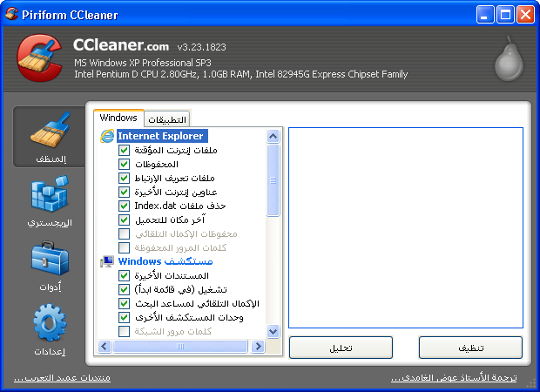Image resolution: width=540 pixels, height=392 pixels.
Task: Enable the last Internet Explorer checkbox
Action: pyautogui.click(x=124, y=247)
